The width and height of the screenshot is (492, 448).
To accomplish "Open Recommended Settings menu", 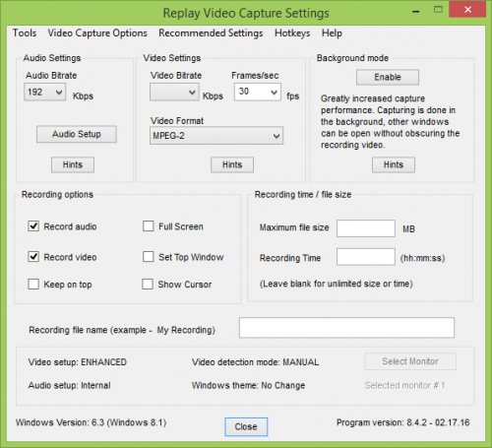I will point(211,33).
